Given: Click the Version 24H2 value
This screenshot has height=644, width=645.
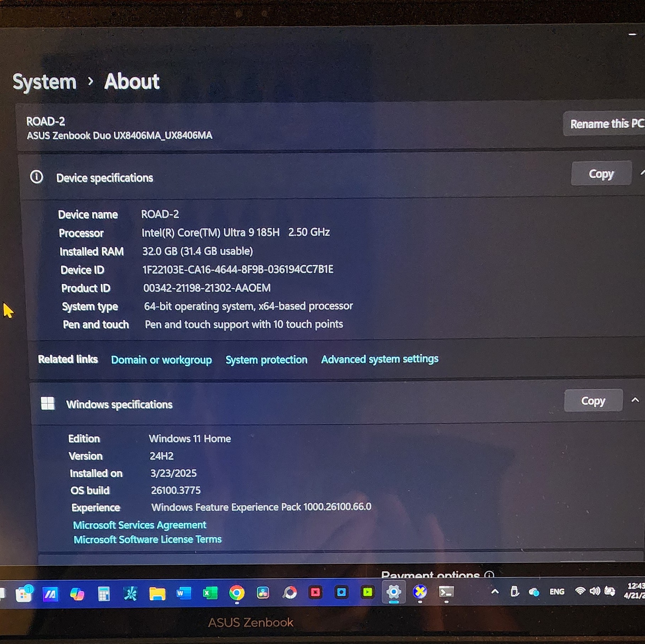Looking at the screenshot, I should [x=162, y=456].
